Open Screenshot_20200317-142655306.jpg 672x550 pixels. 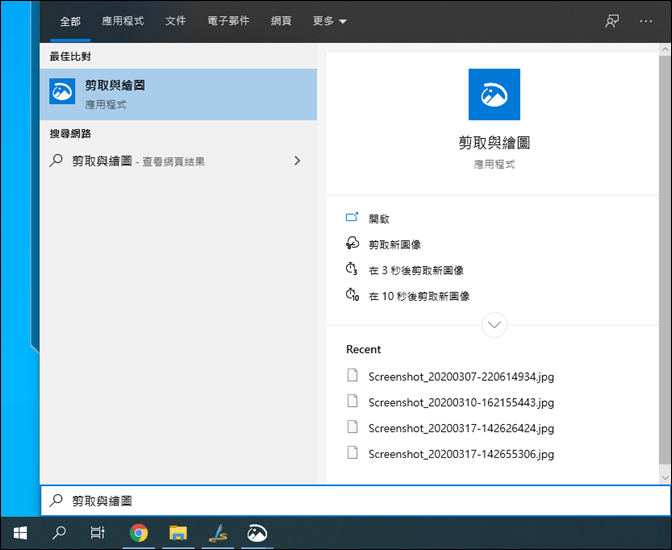[x=461, y=454]
